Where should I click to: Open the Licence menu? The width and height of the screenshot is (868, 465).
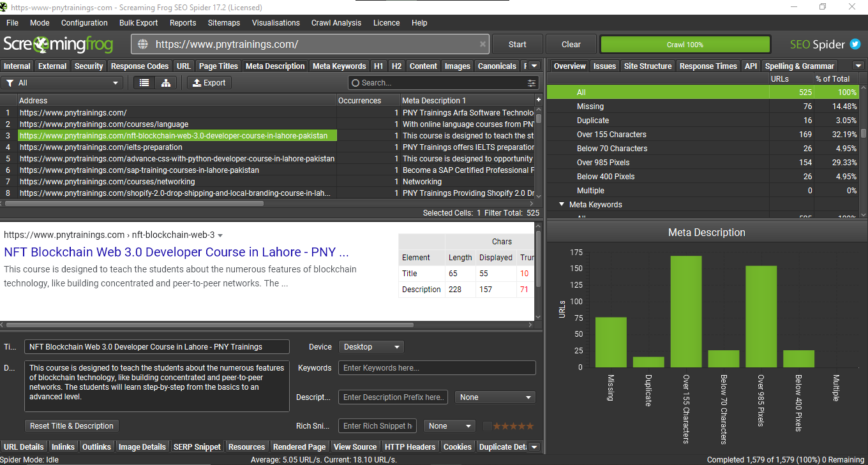pyautogui.click(x=386, y=23)
